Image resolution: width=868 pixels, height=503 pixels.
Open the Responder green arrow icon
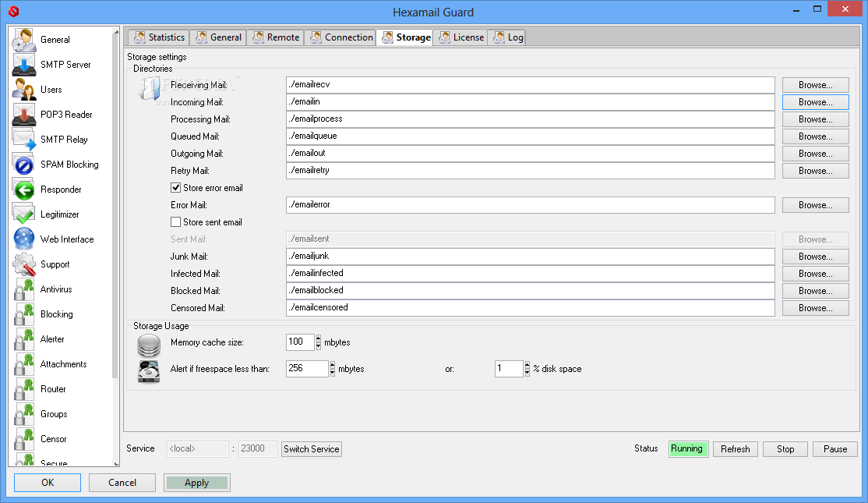click(24, 190)
